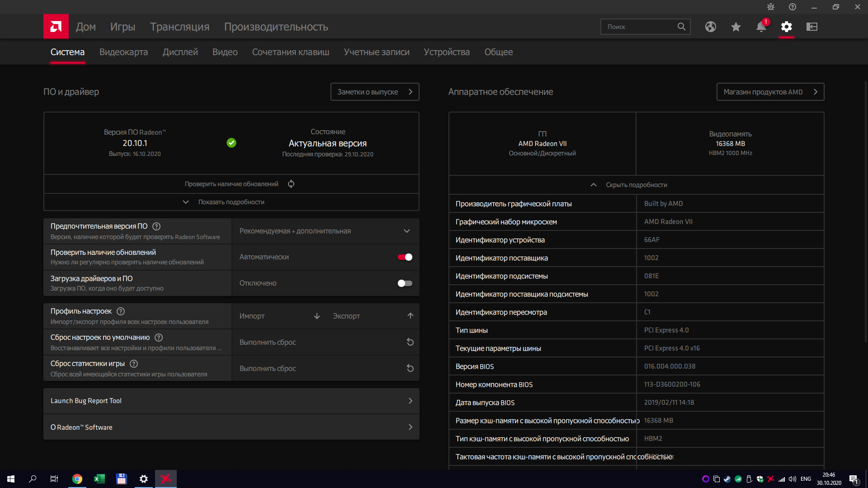This screenshot has height=488, width=868.
Task: Open Excel from the Windows taskbar
Action: coord(99,479)
